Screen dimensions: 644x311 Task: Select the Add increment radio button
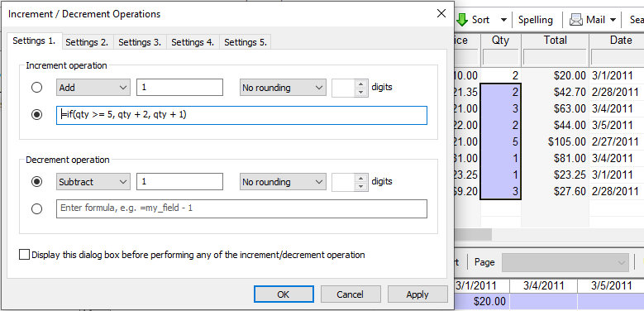pyautogui.click(x=36, y=88)
